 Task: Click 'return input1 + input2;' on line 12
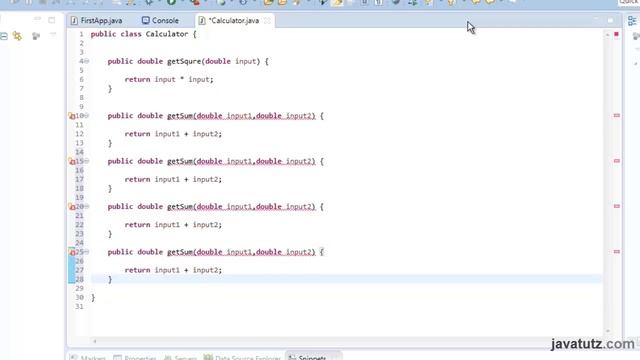point(173,134)
